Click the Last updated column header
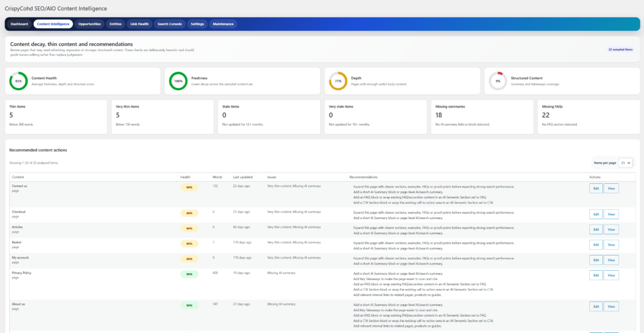Viewport: 644px width, 333px height. click(243, 177)
